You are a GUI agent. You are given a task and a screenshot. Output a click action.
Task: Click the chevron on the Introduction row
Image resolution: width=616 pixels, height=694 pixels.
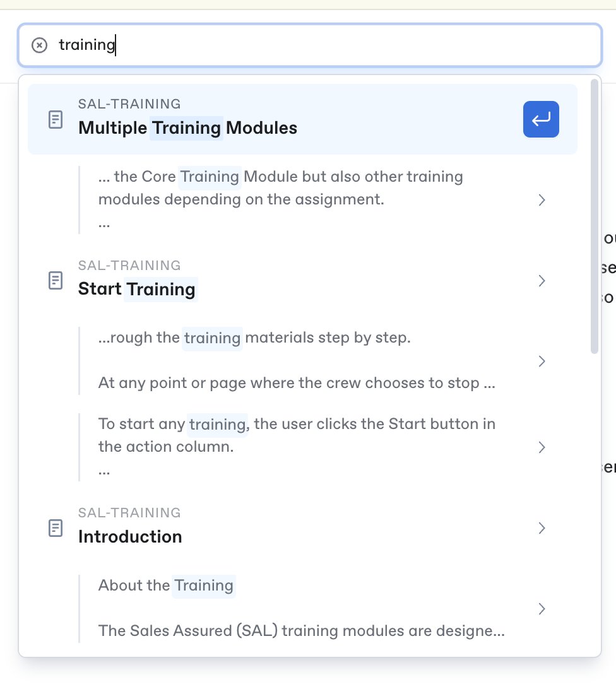(x=542, y=528)
